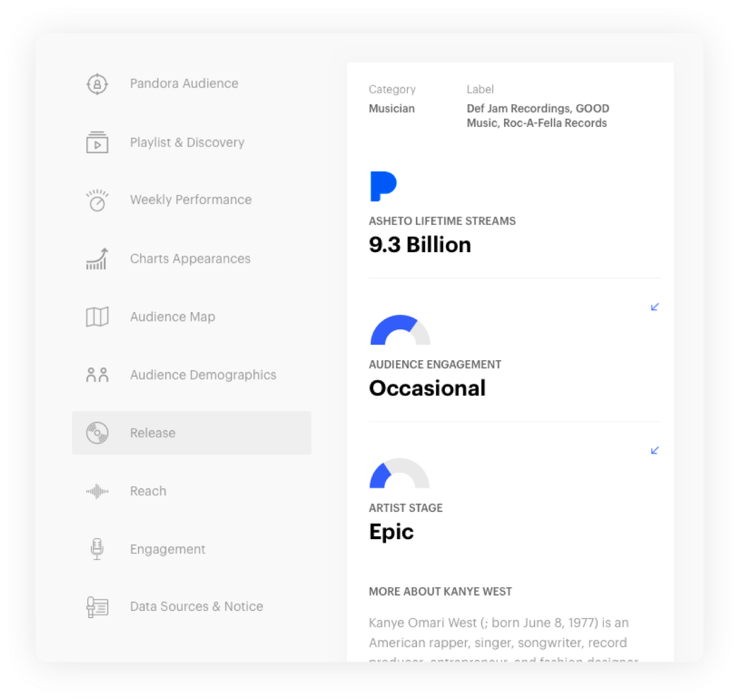Image resolution: width=739 pixels, height=700 pixels.
Task: Click the Release vinyl disc icon
Action: pos(97,433)
